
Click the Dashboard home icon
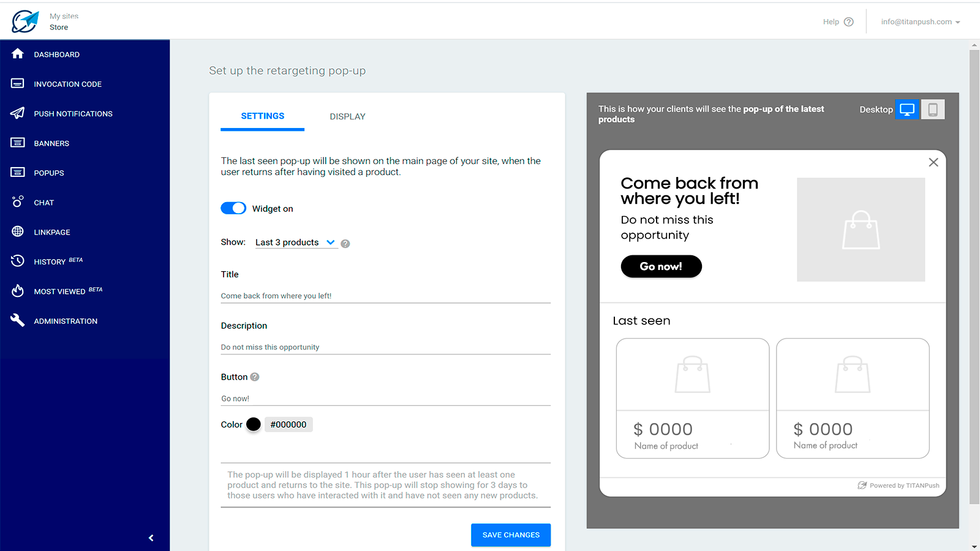18,54
